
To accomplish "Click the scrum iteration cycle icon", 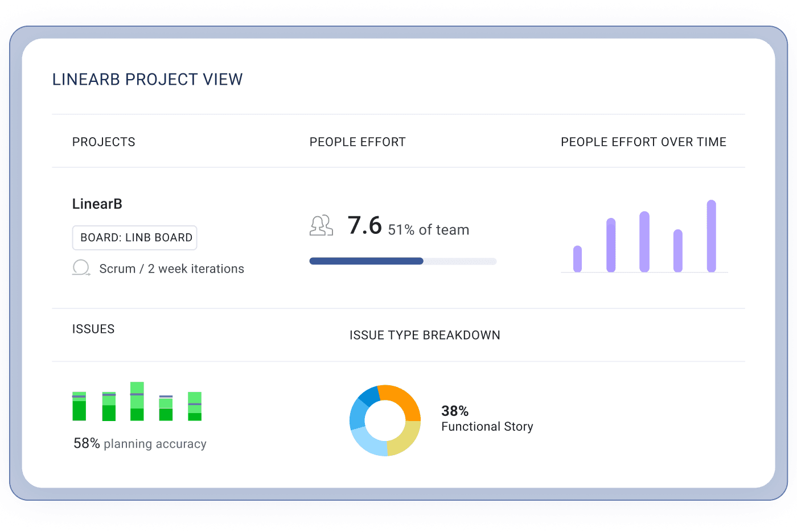I will [81, 268].
